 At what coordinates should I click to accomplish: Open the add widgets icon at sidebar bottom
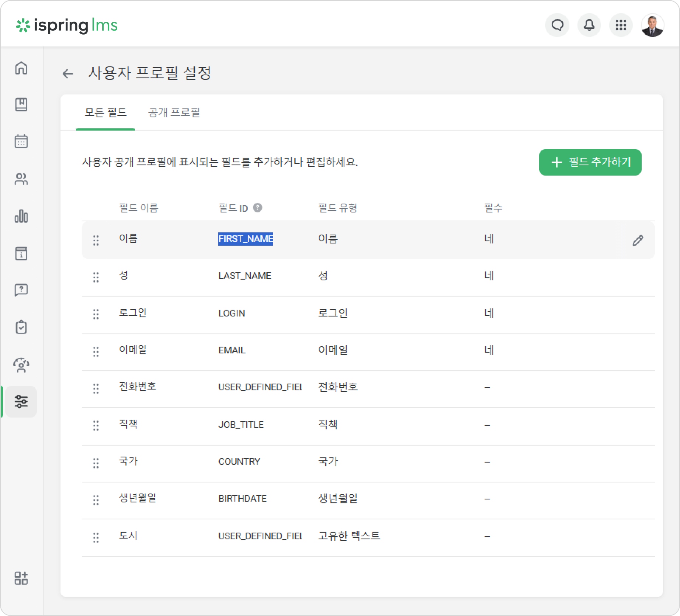(x=21, y=578)
